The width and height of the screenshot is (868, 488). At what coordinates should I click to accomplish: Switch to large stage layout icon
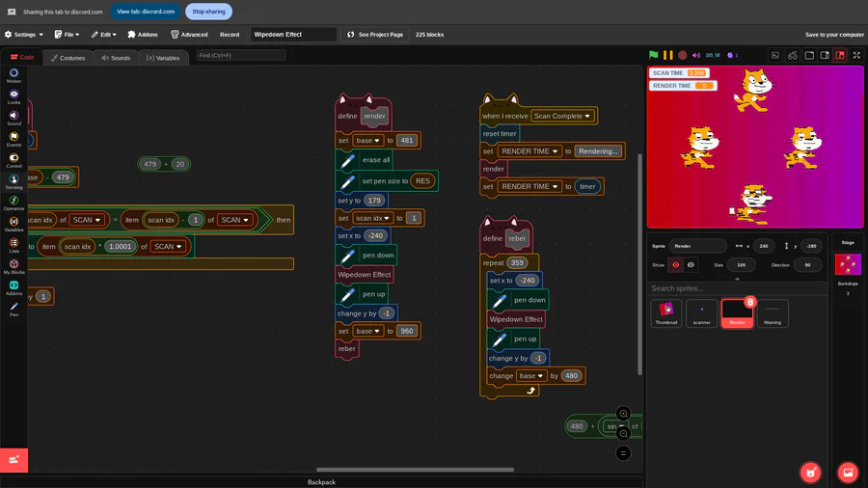pyautogui.click(x=825, y=55)
